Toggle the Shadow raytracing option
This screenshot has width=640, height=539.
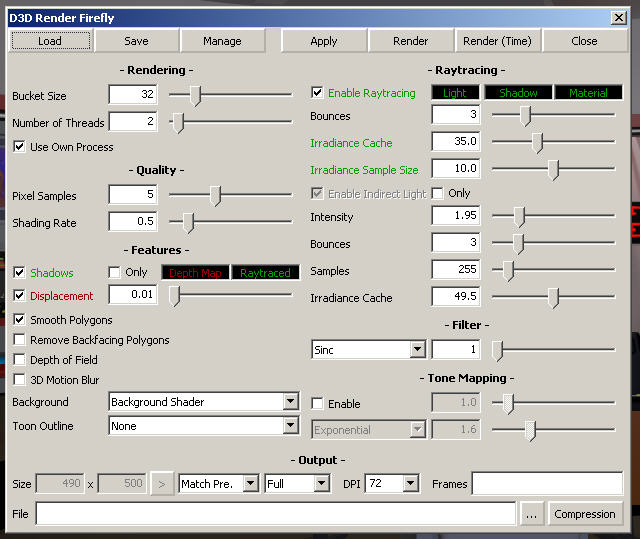tap(518, 93)
